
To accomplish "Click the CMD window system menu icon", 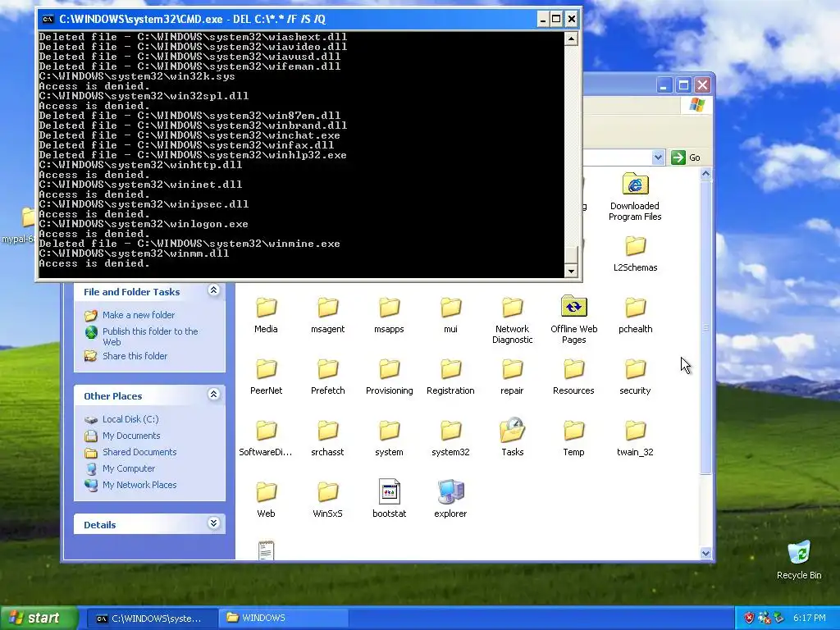I will click(48, 20).
